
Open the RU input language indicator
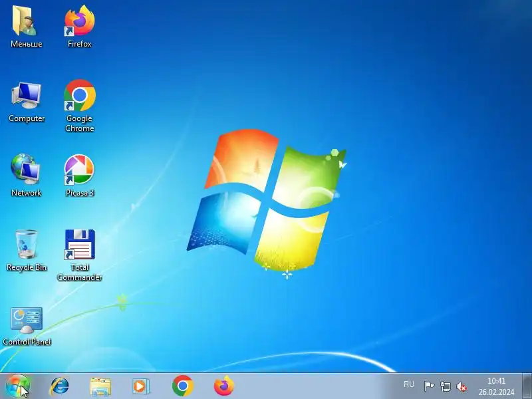[409, 384]
